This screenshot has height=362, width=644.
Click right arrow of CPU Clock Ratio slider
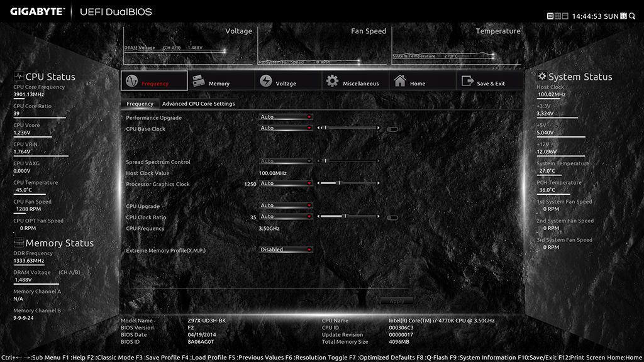click(378, 216)
